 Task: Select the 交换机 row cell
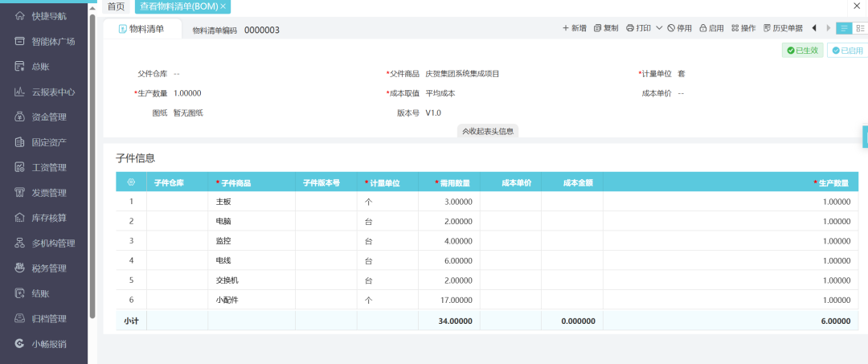pos(252,280)
